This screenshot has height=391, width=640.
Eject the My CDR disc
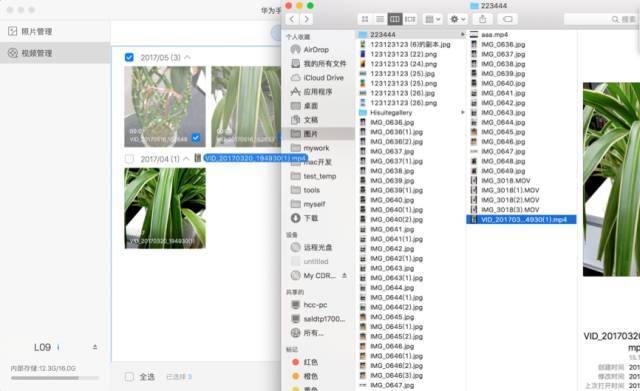pyautogui.click(x=344, y=275)
